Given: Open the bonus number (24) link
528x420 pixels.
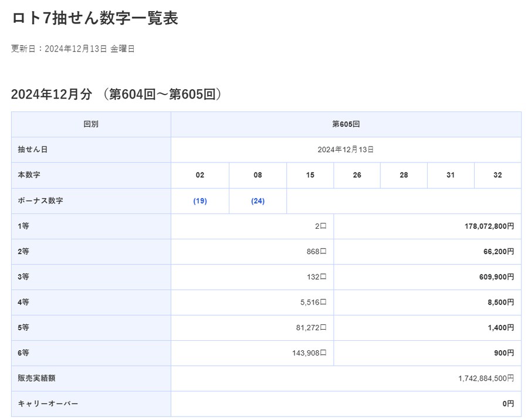Looking at the screenshot, I should tap(257, 201).
